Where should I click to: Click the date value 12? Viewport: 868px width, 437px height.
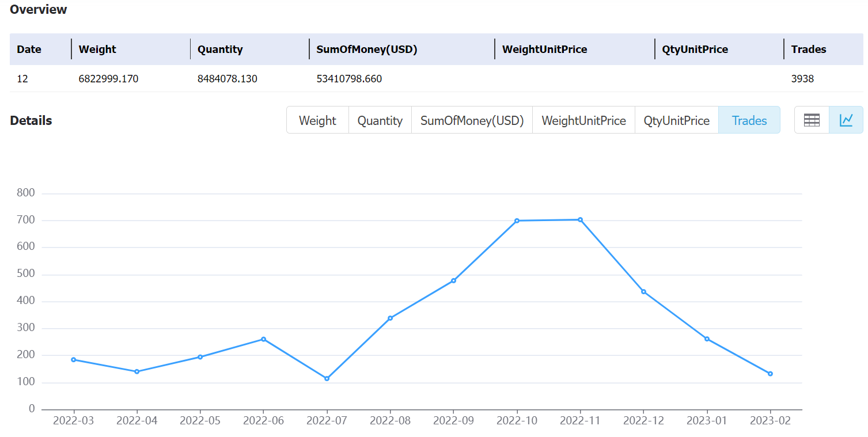click(22, 79)
